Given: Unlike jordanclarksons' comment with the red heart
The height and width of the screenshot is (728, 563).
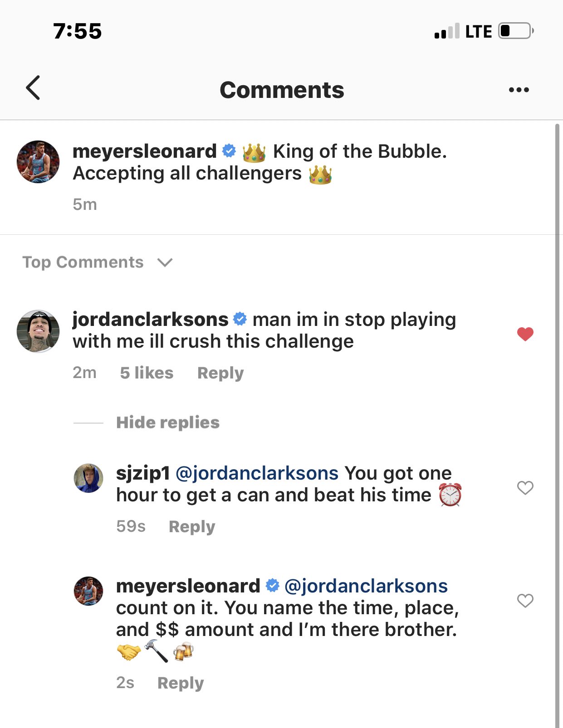Looking at the screenshot, I should point(525,334).
